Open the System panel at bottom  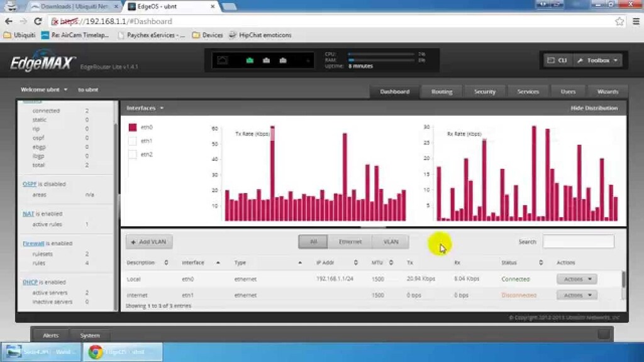[x=90, y=335]
